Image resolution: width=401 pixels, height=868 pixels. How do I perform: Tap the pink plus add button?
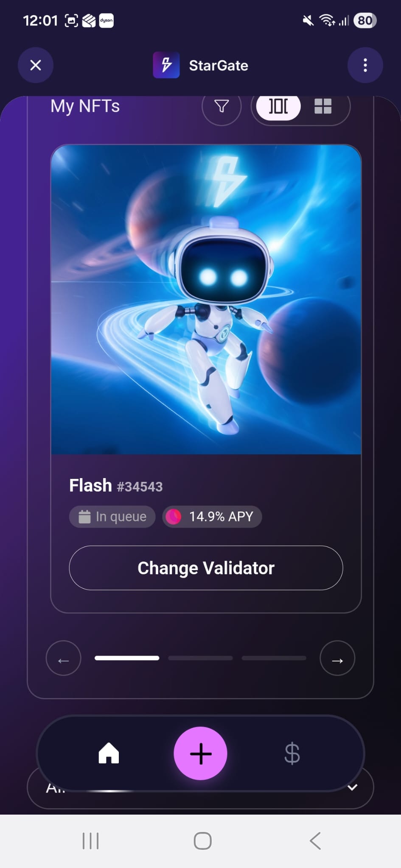201,754
